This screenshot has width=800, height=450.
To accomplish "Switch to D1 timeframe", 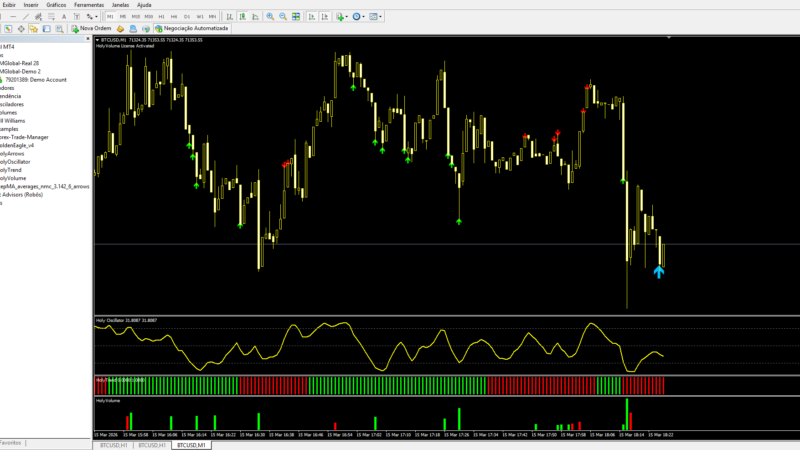I will tap(187, 16).
